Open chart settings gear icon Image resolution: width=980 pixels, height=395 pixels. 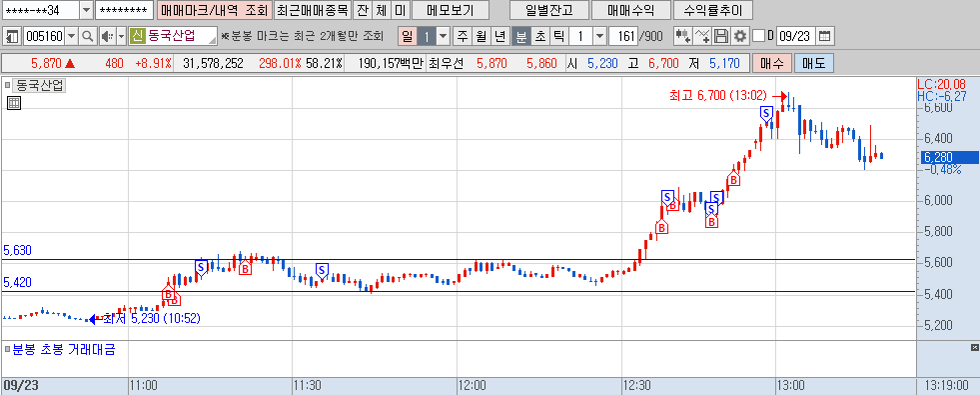(740, 36)
